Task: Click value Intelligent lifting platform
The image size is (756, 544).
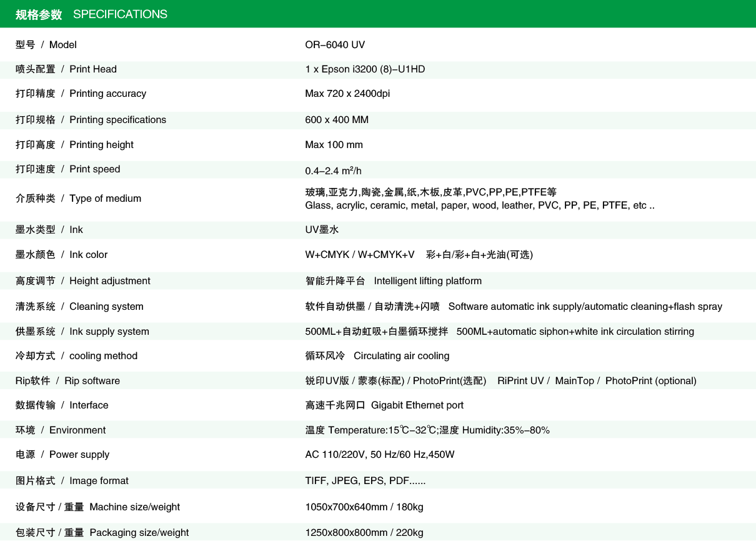Action: click(428, 281)
